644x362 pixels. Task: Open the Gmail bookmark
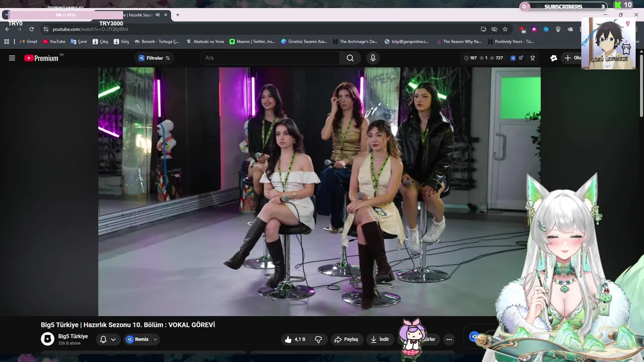(28, 42)
